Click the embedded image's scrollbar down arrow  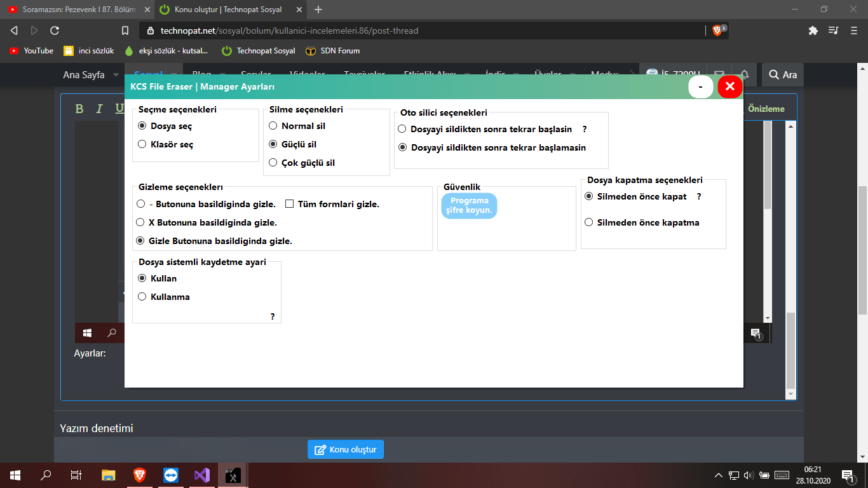(x=768, y=318)
